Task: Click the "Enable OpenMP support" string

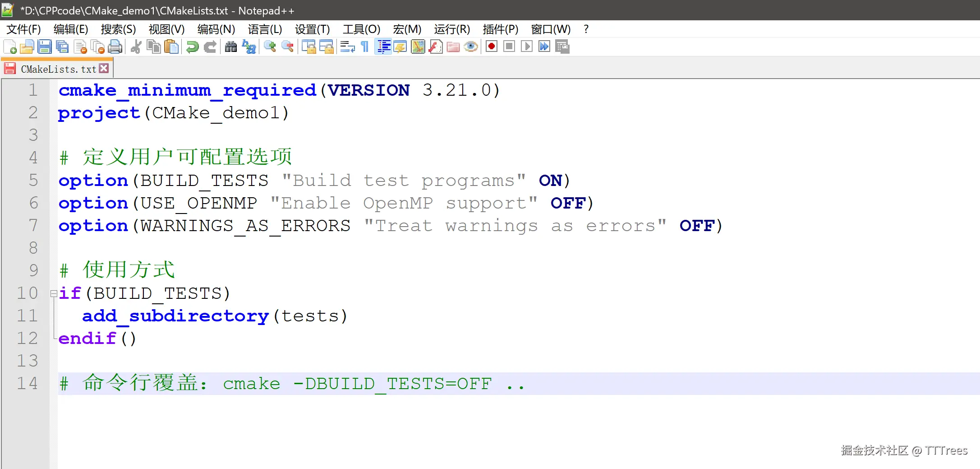Action: pyautogui.click(x=404, y=203)
